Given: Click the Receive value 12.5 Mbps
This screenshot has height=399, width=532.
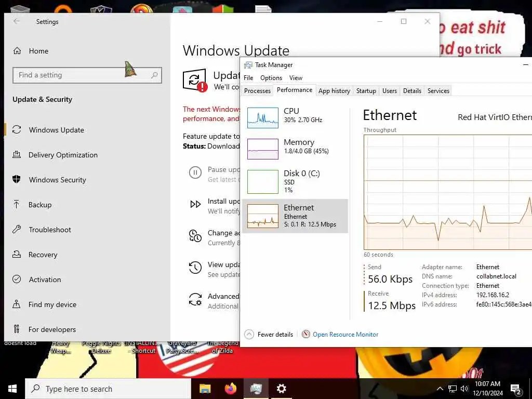Looking at the screenshot, I should point(392,305).
